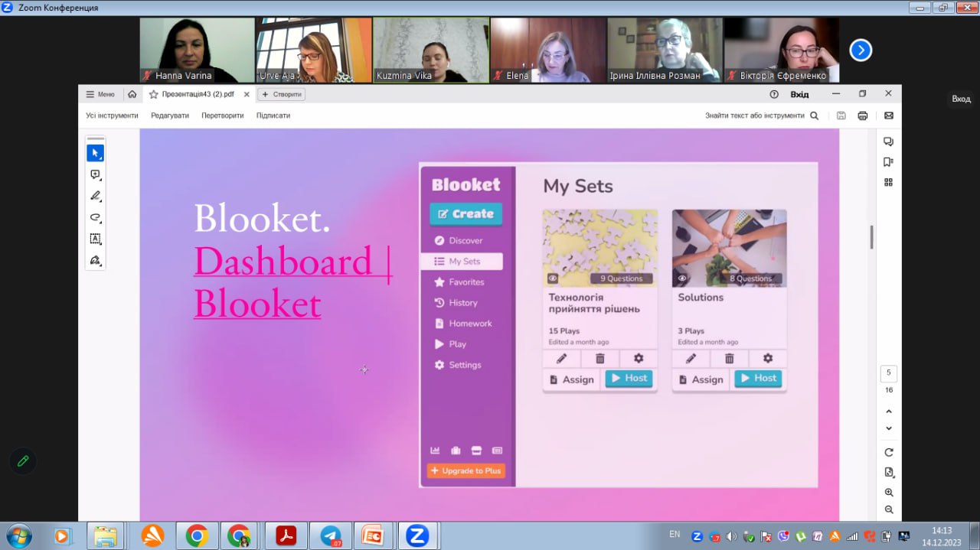Choose the add comment tool

pos(95,174)
